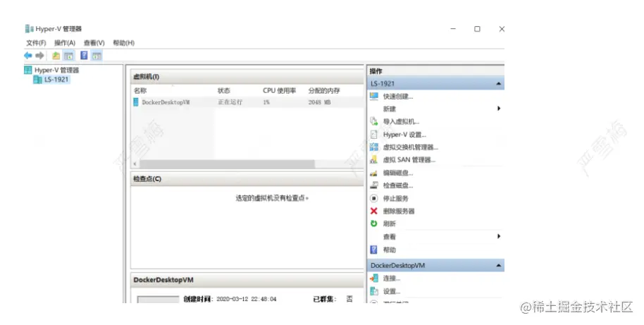Click the DockerDesktopVM details thumbnail
The width and height of the screenshot is (644, 325).
click(x=158, y=300)
